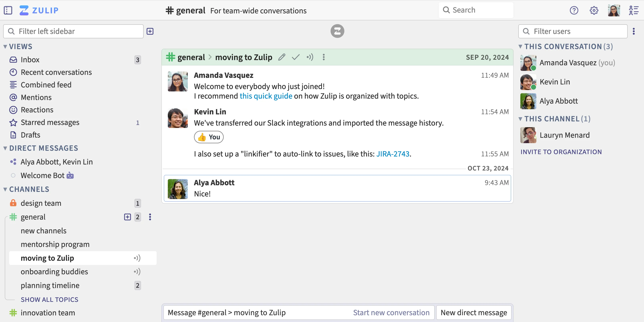Toggle left sidebar visibility
Screen dimensions: 644x322
point(8,10)
